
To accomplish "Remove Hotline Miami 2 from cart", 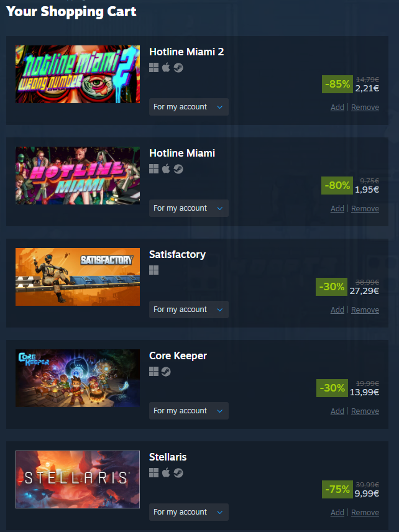I will pos(365,108).
